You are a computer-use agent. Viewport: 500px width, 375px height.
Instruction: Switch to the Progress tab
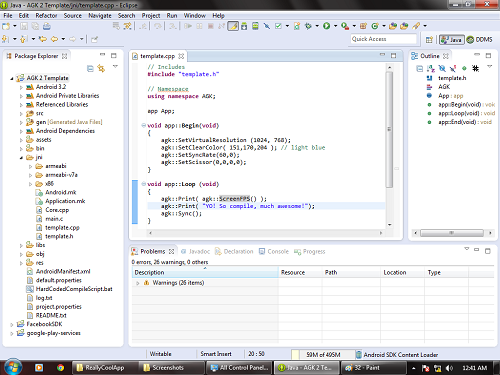[x=310, y=251]
